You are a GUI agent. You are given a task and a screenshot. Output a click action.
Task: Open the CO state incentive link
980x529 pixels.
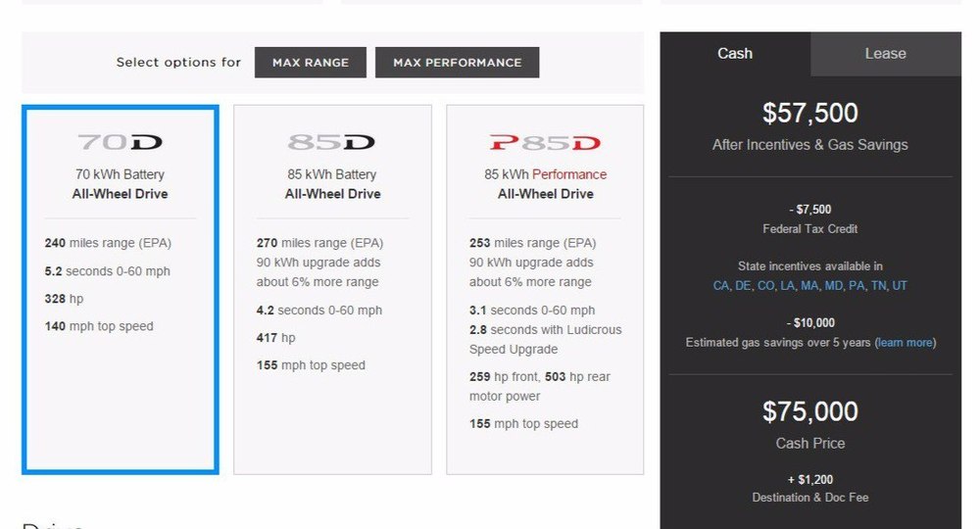tap(767, 286)
